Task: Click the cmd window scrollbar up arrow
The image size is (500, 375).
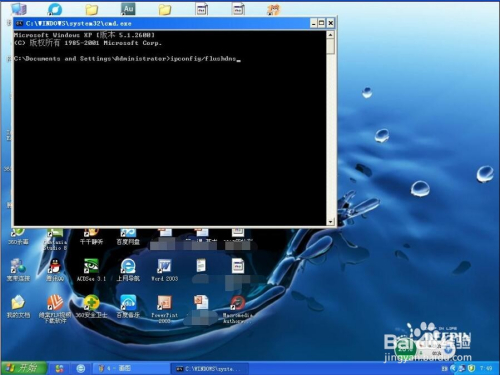Action: click(330, 35)
